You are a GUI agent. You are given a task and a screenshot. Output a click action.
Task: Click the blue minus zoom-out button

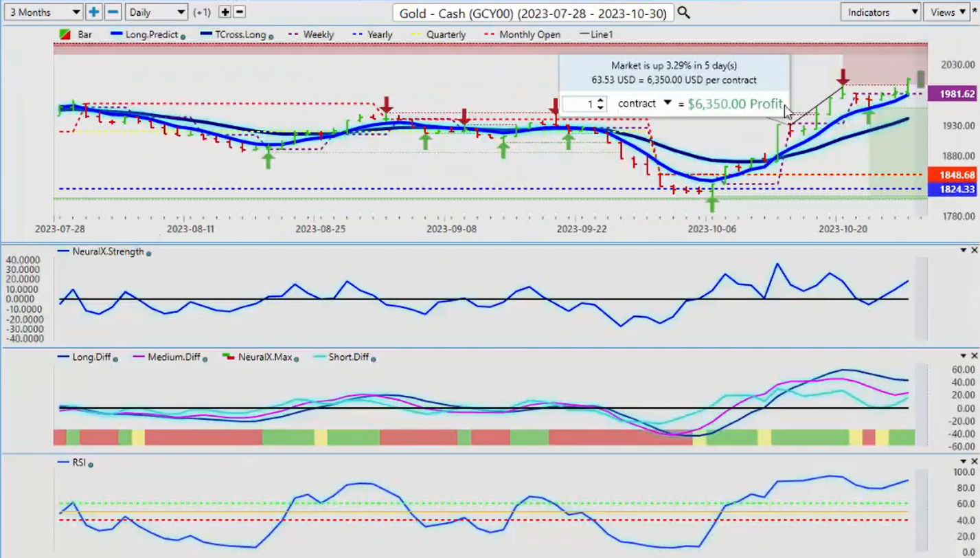point(113,12)
